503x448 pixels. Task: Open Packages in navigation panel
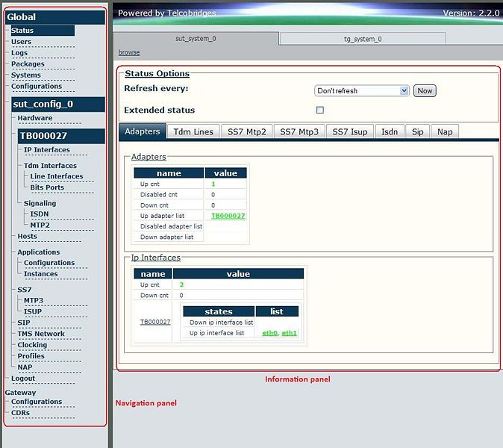pos(28,63)
